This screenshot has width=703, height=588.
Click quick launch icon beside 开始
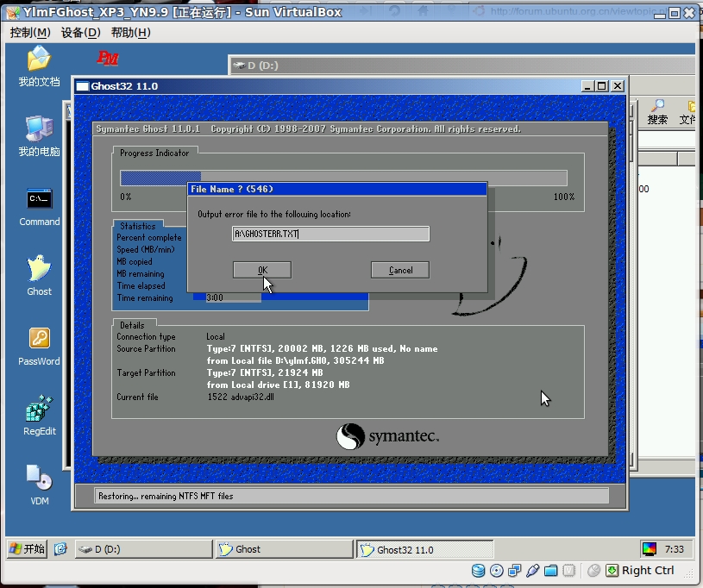pyautogui.click(x=60, y=548)
